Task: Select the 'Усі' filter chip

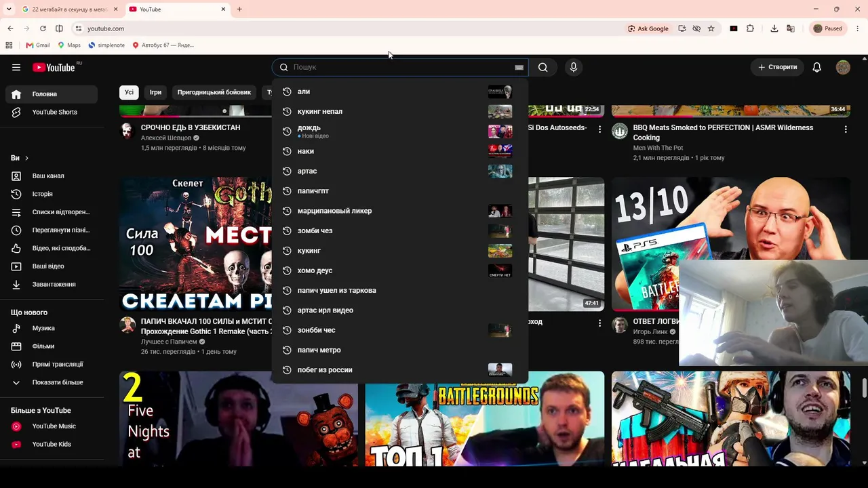Action: point(129,92)
